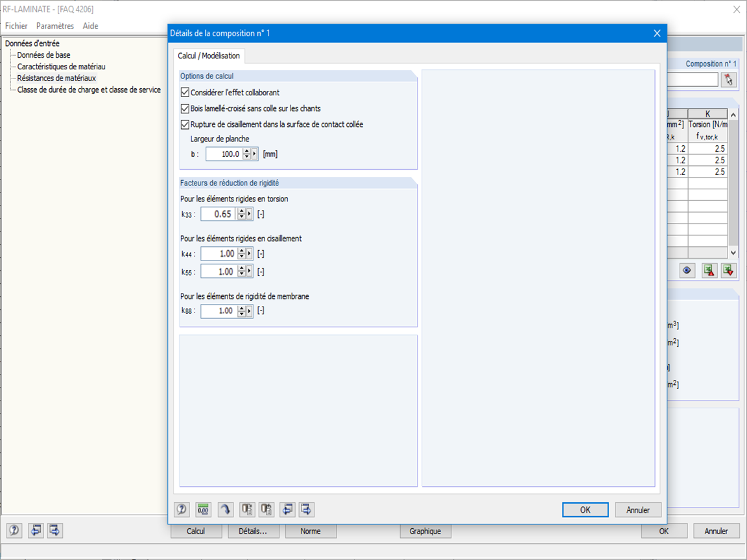Select the Calcul / Modélisation tab
The image size is (747, 560).
click(x=209, y=56)
